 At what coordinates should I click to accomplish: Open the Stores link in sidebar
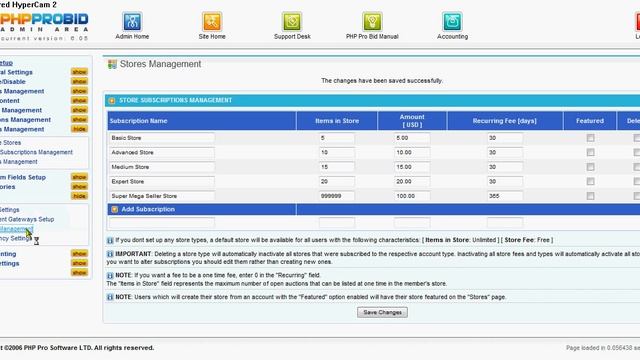coord(11,143)
